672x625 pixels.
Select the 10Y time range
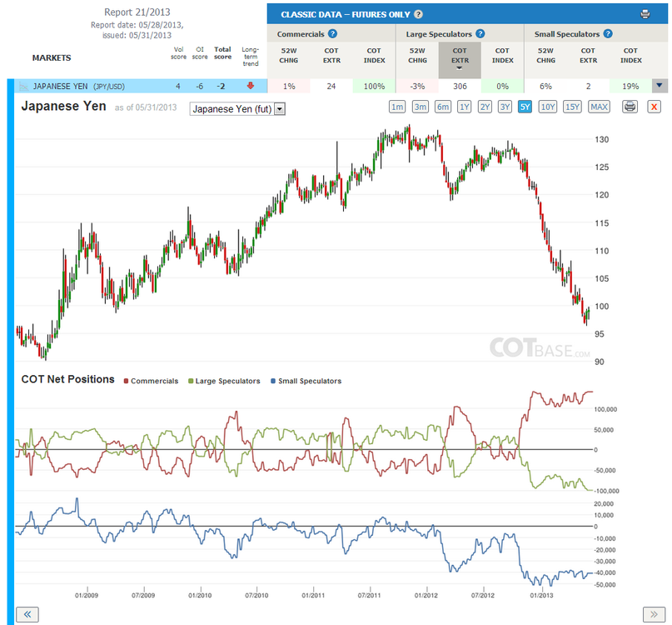point(548,107)
